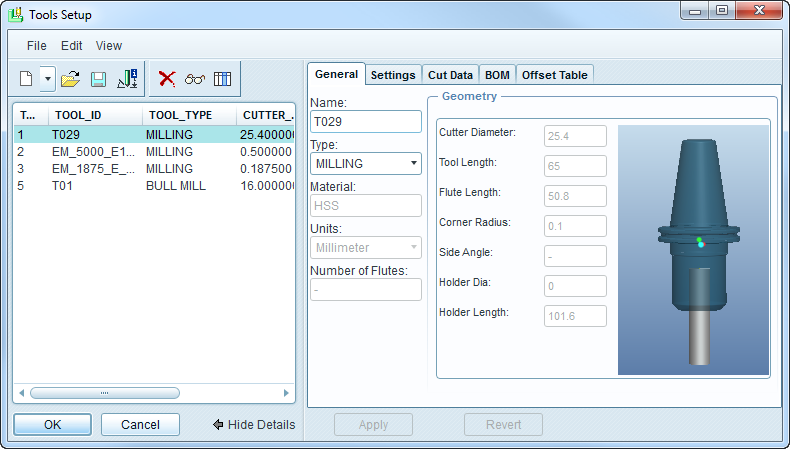
Task: Click the tool list scroll right arrow
Action: pos(286,393)
